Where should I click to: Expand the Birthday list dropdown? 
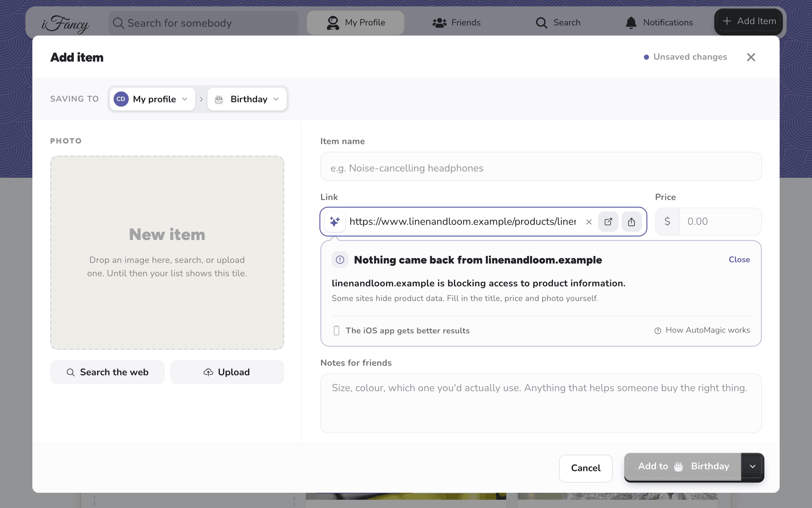tap(247, 99)
